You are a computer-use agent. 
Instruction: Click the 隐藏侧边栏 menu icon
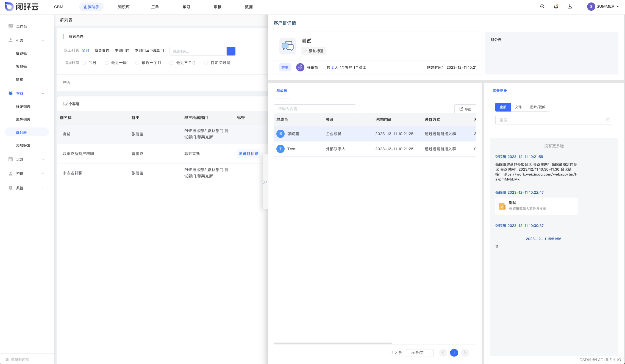click(7, 359)
